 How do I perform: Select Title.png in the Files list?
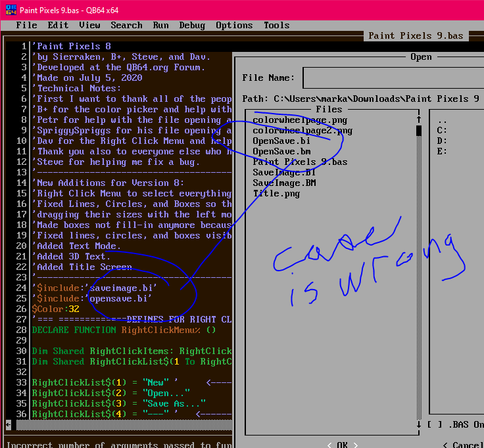276,193
